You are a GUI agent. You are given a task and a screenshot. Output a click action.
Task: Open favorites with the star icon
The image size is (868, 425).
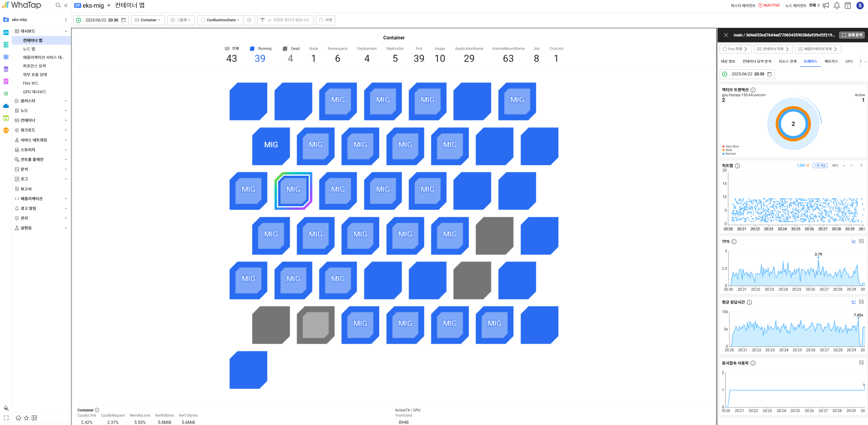pos(26,418)
